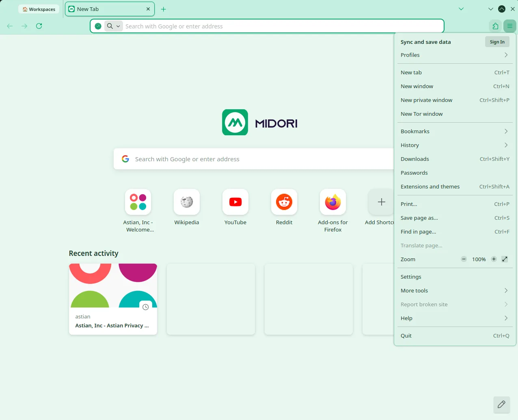Click the Workspaces button
Viewport: 518px width, 420px height.
click(x=39, y=9)
